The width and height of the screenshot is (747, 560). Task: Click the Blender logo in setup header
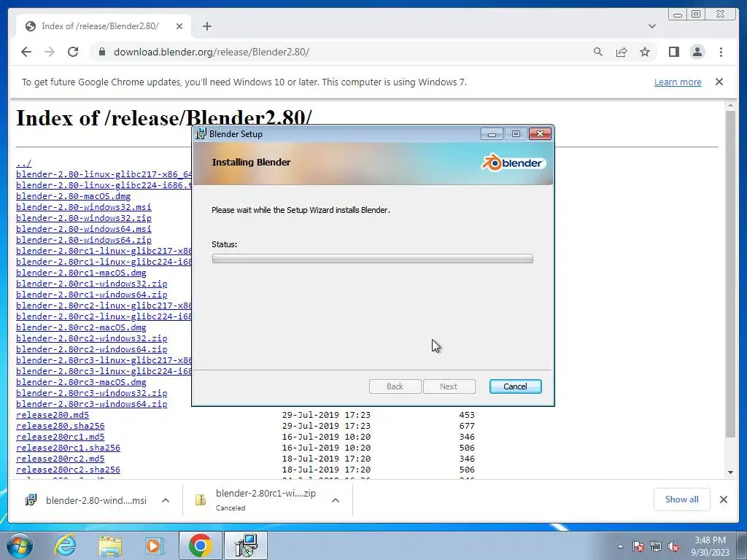point(513,163)
